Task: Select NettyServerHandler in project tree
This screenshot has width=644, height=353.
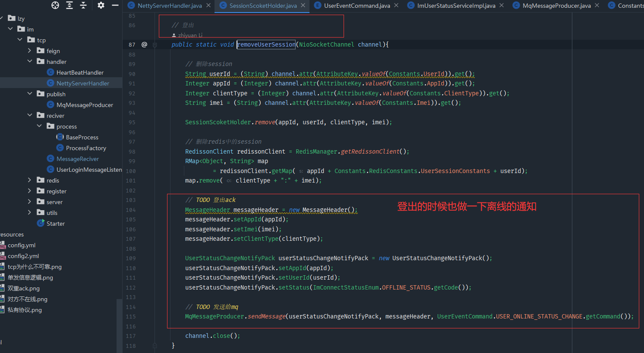Action: (83, 83)
